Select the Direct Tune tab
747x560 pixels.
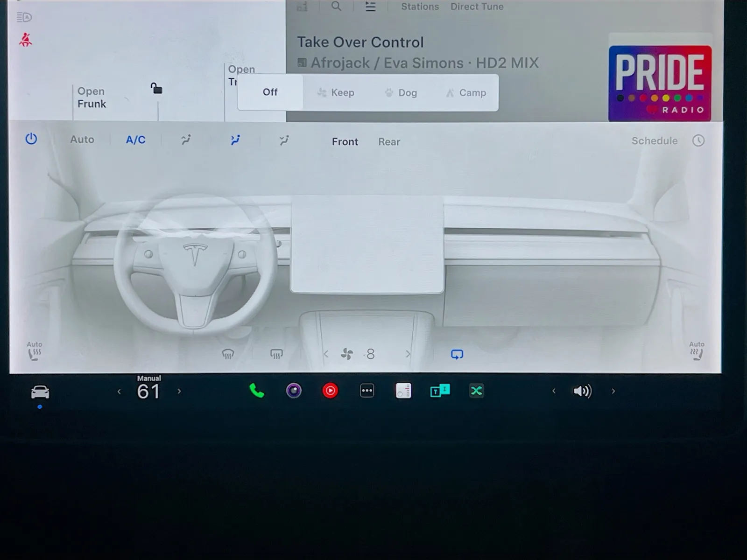(x=477, y=7)
